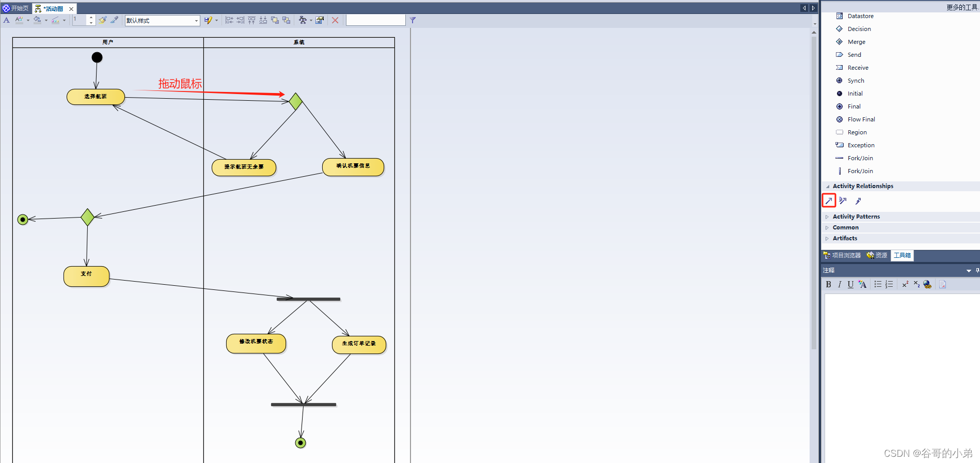
Task: Expand the Common toolbox section
Action: pos(827,228)
